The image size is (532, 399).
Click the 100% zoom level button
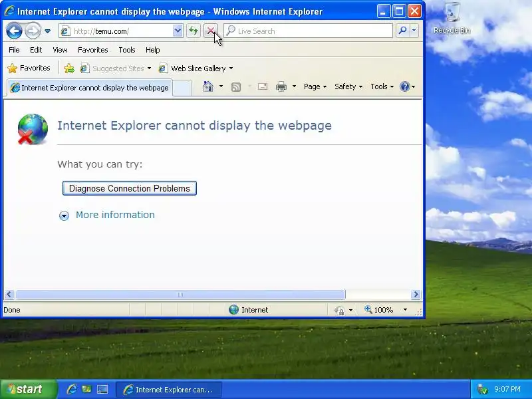click(379, 310)
